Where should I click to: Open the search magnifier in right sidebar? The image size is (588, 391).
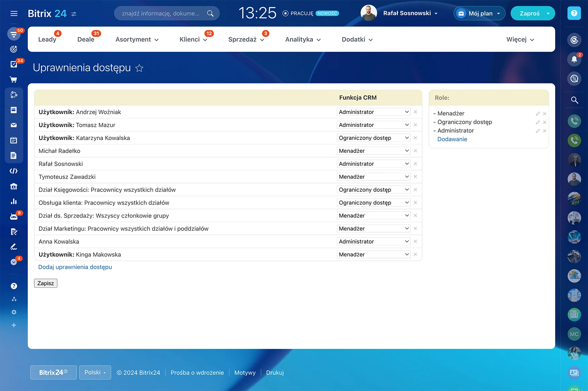[x=574, y=100]
